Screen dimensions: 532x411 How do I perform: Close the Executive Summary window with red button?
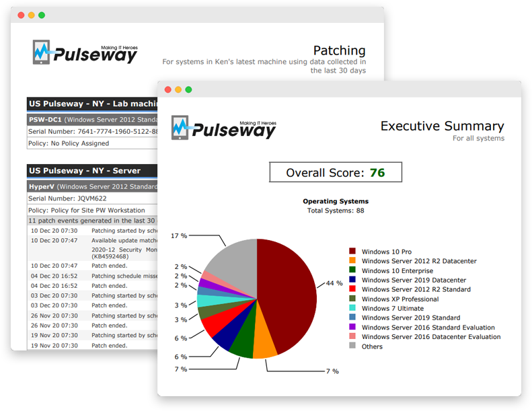168,89
